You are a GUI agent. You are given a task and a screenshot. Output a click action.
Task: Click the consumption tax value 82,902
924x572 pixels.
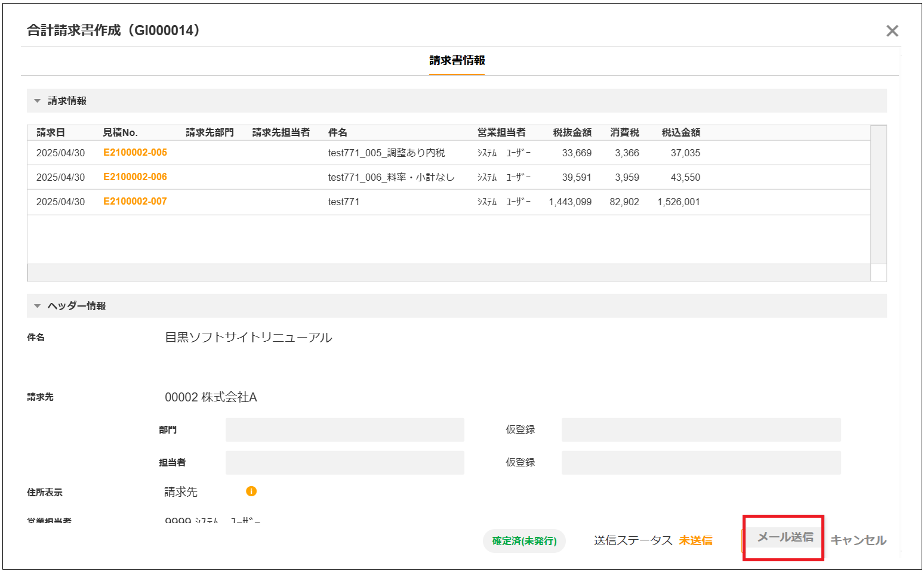[624, 202]
